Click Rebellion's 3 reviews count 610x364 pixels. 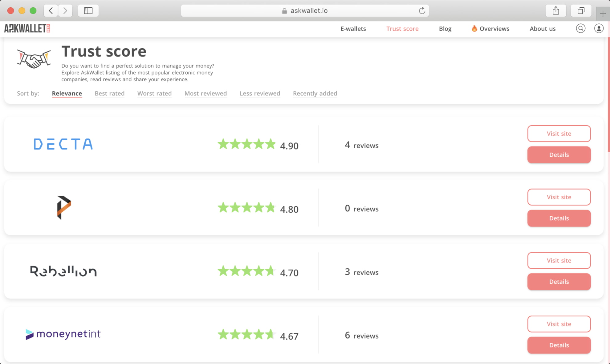(361, 272)
